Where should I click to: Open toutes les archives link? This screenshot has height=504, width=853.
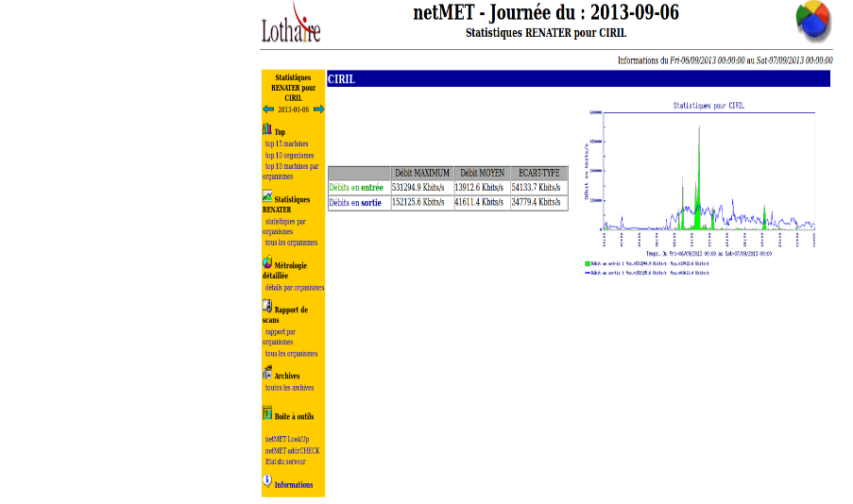click(289, 388)
